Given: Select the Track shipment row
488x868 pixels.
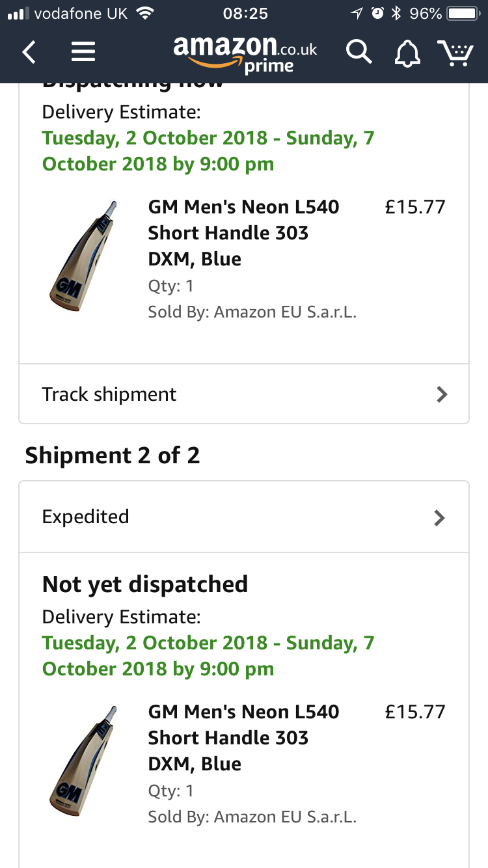Looking at the screenshot, I should (x=244, y=394).
